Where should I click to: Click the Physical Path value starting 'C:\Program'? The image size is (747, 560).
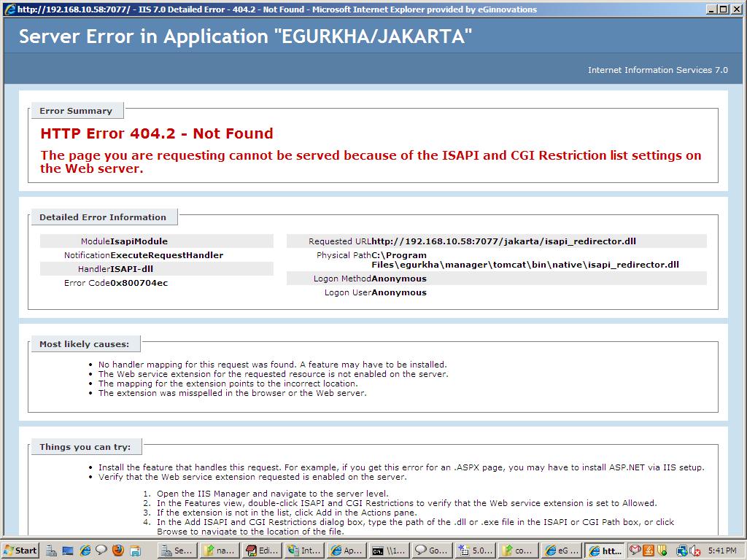pos(525,260)
